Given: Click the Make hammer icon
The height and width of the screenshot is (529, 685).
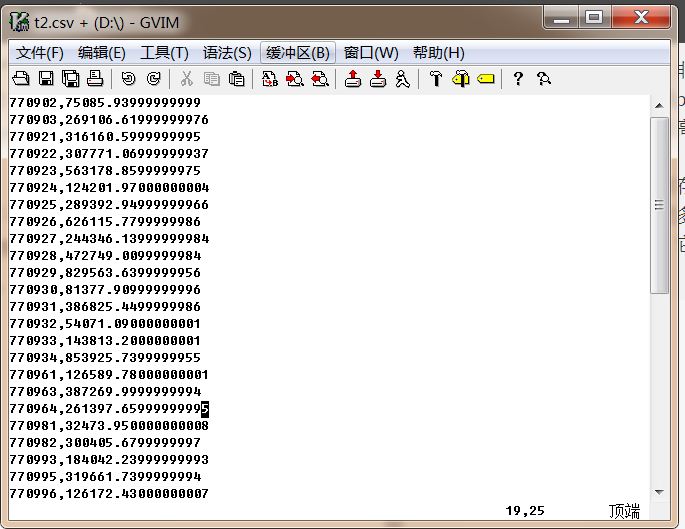Looking at the screenshot, I should pyautogui.click(x=436, y=79).
